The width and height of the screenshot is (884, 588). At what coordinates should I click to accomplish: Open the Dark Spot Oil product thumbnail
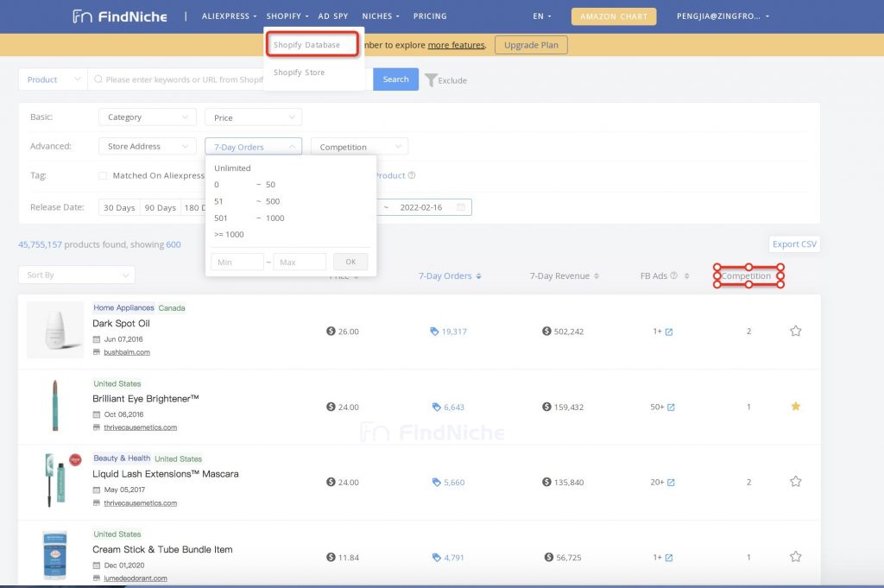[x=55, y=331]
